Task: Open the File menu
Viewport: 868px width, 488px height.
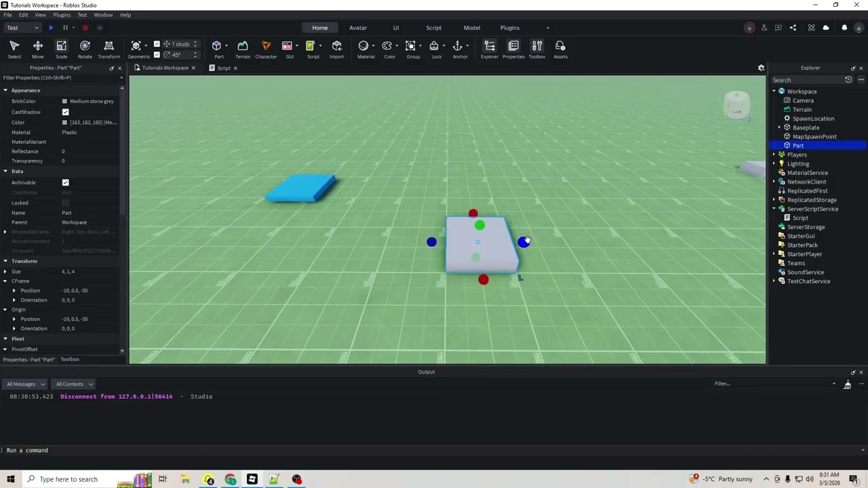Action: click(x=7, y=15)
